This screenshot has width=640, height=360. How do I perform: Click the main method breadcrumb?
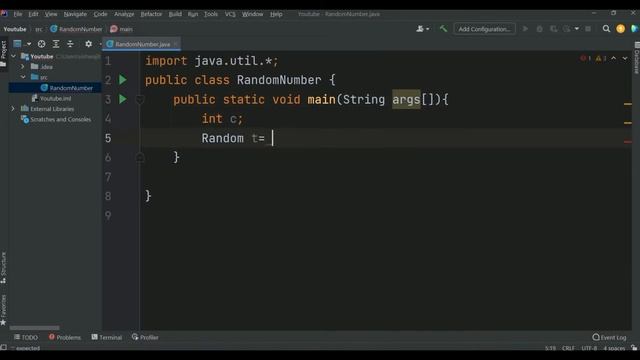121,29
